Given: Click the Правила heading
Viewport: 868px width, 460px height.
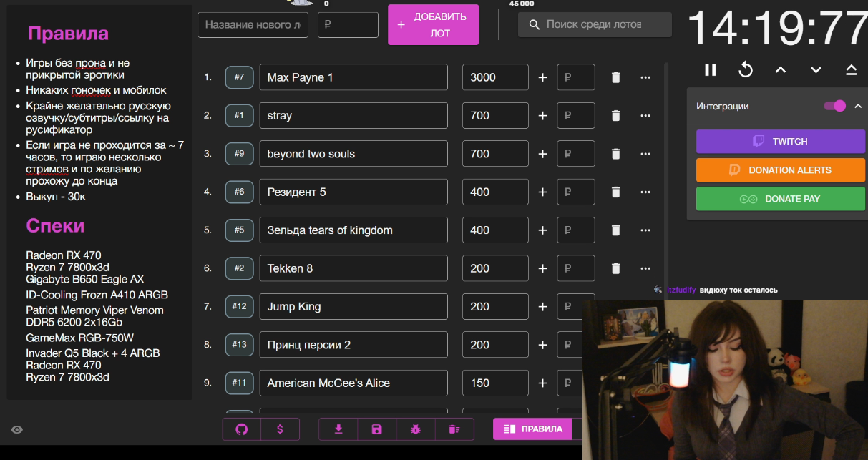Looking at the screenshot, I should click(x=68, y=34).
